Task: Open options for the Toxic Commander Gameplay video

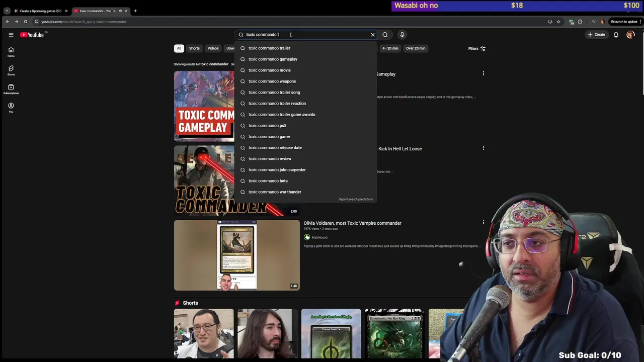Action: pos(484,73)
